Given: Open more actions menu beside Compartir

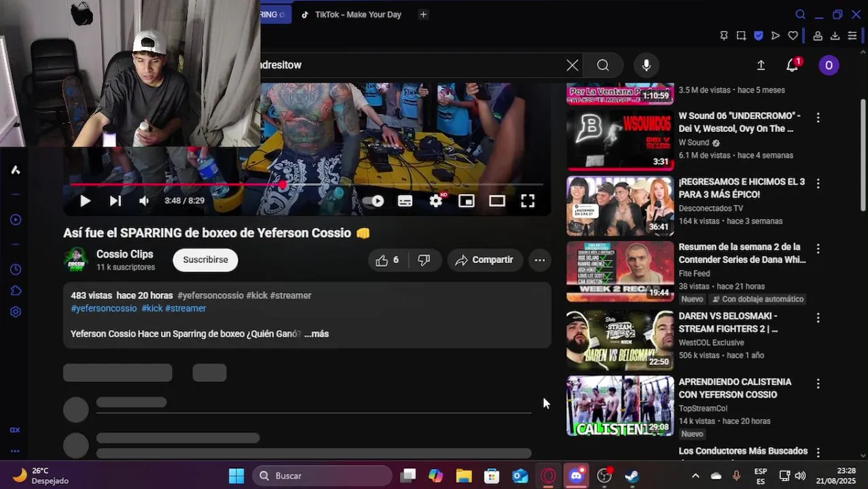Looking at the screenshot, I should pyautogui.click(x=540, y=260).
